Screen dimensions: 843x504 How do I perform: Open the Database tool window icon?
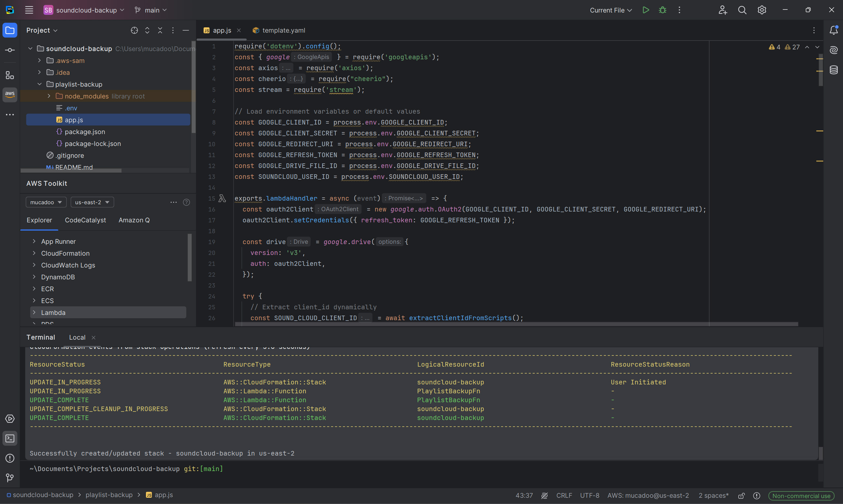coord(833,70)
